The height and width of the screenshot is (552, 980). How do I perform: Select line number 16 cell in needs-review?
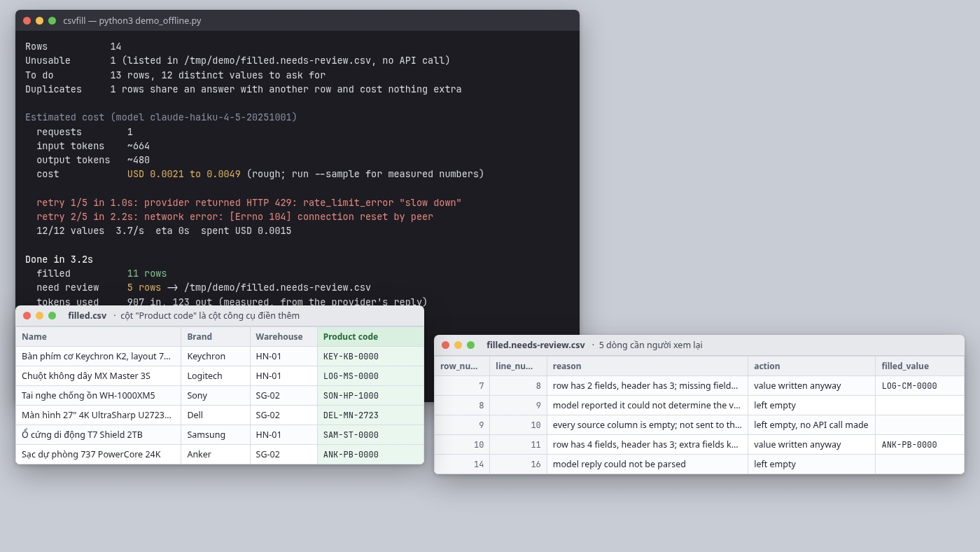[x=518, y=464]
